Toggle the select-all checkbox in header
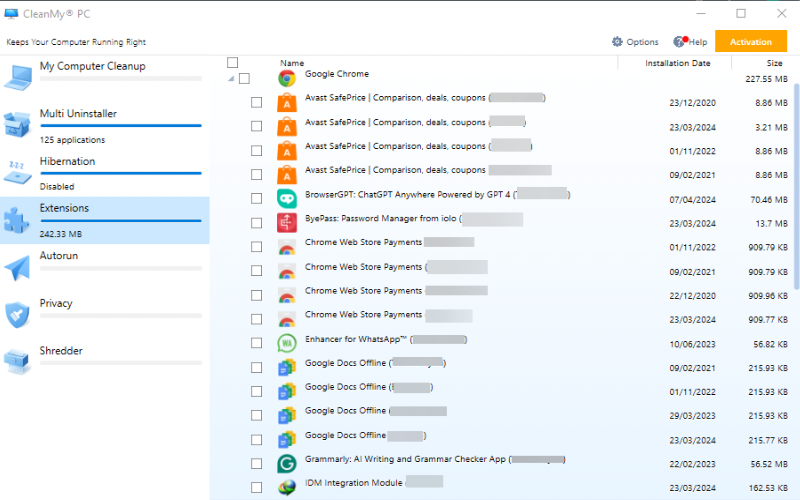Image resolution: width=800 pixels, height=500 pixels. point(233,62)
